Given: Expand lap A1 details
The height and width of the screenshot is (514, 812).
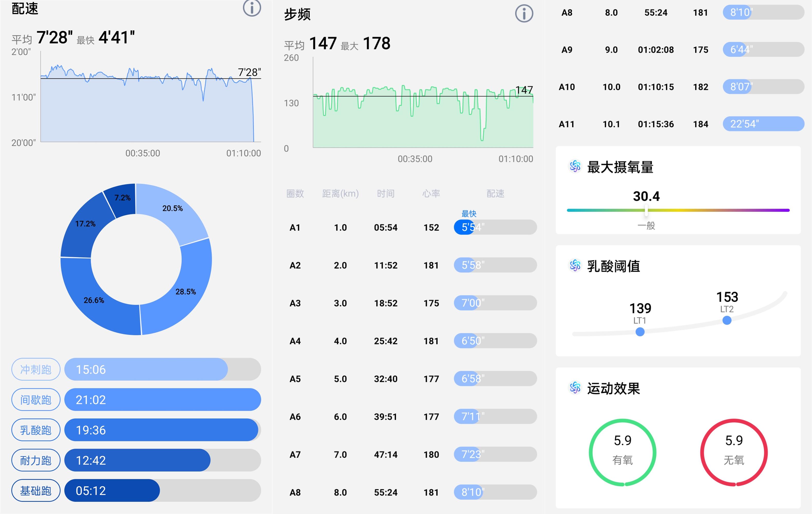Looking at the screenshot, I should [x=295, y=227].
